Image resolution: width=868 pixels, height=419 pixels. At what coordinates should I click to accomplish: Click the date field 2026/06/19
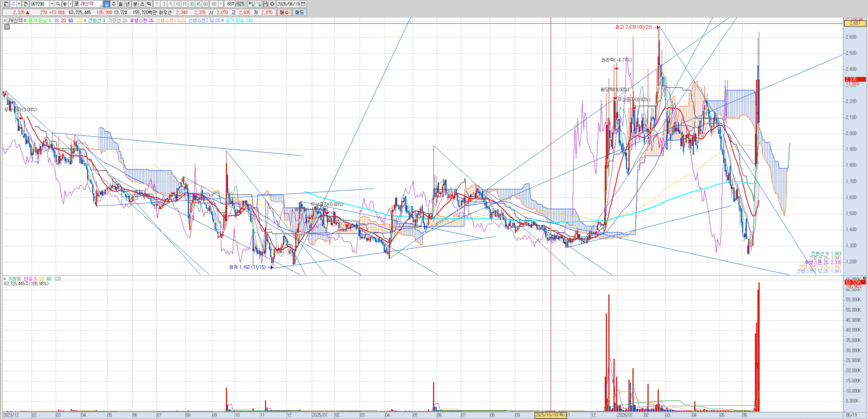pos(288,4)
